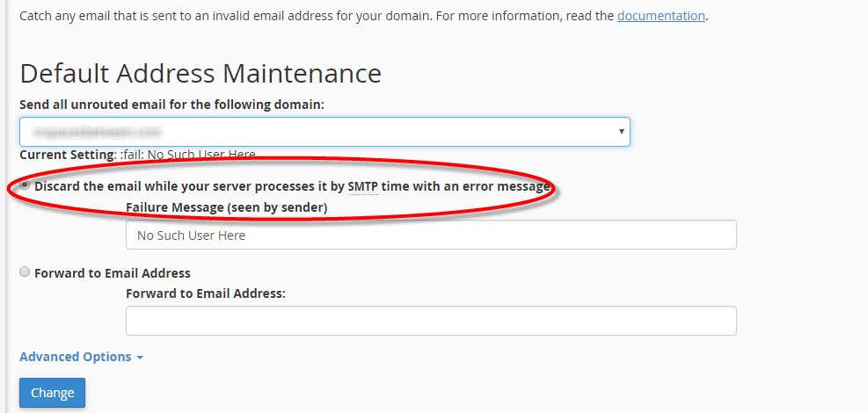Select the Discard the email radio button
The image size is (868, 413).
point(25,185)
